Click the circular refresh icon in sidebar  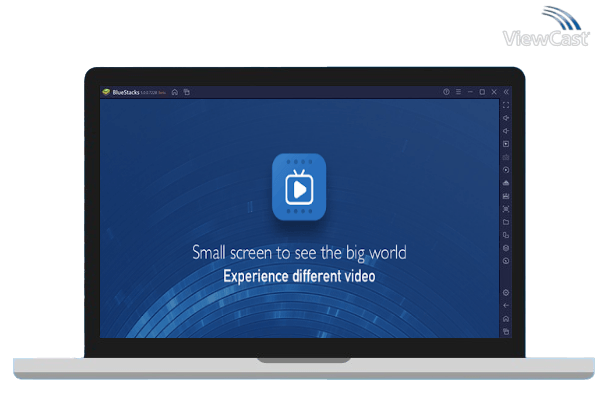pos(506,261)
